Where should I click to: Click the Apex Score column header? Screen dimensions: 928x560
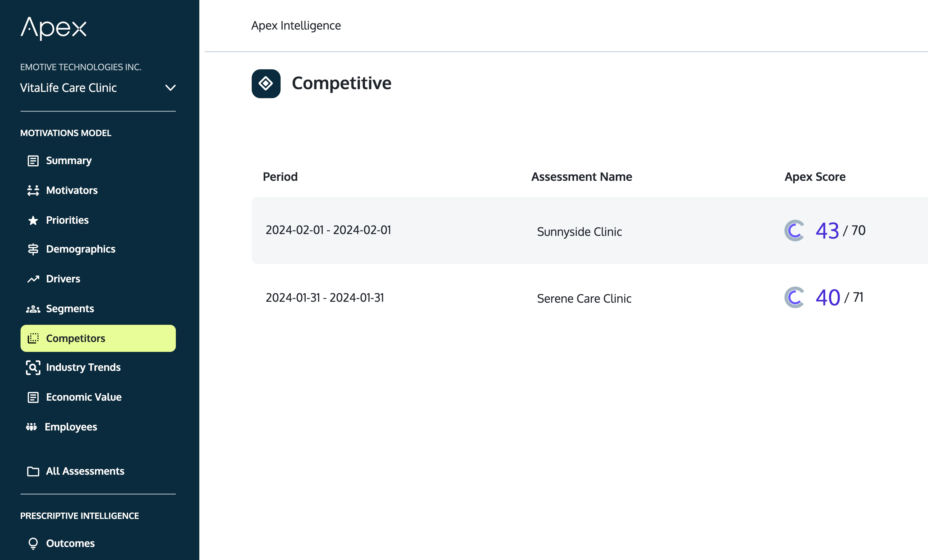tap(815, 177)
